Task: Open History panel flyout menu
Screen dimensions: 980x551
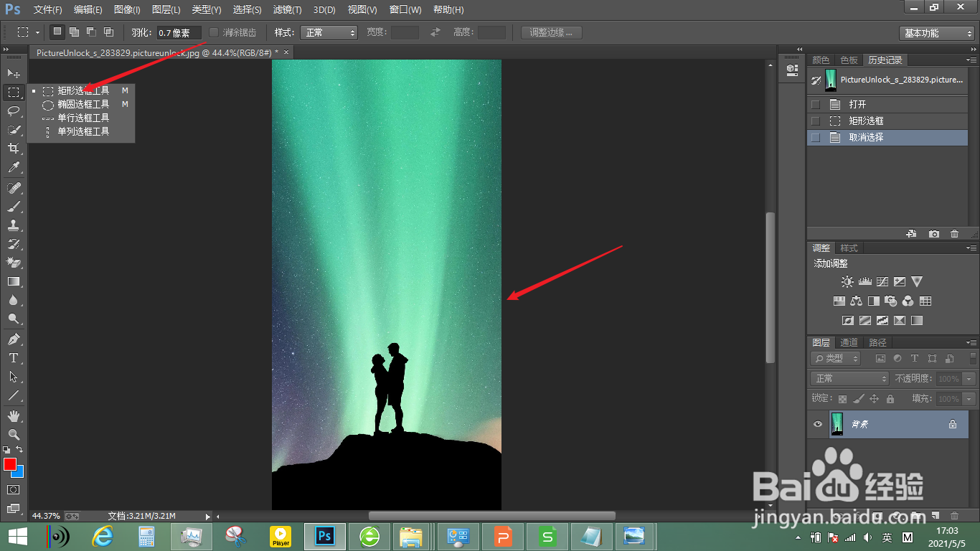Action: click(971, 60)
